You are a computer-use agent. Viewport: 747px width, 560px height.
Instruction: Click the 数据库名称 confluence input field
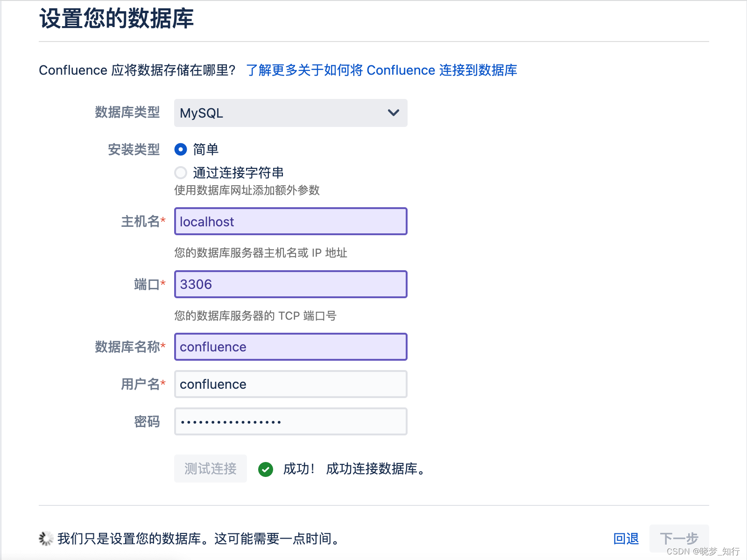coord(290,347)
